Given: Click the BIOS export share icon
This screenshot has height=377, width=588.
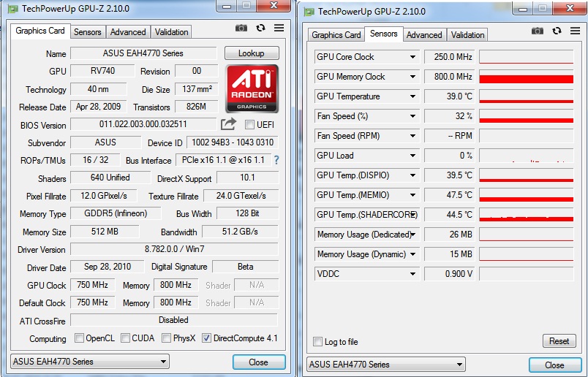Looking at the screenshot, I should (229, 124).
